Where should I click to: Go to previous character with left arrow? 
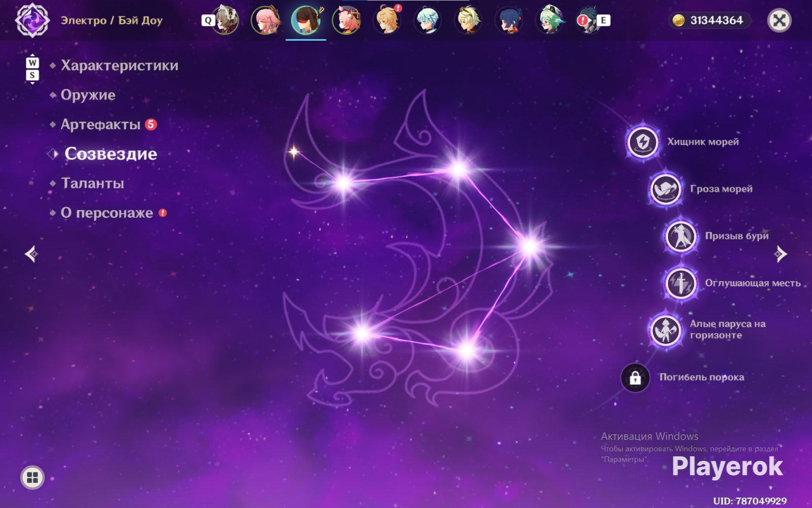click(x=31, y=253)
